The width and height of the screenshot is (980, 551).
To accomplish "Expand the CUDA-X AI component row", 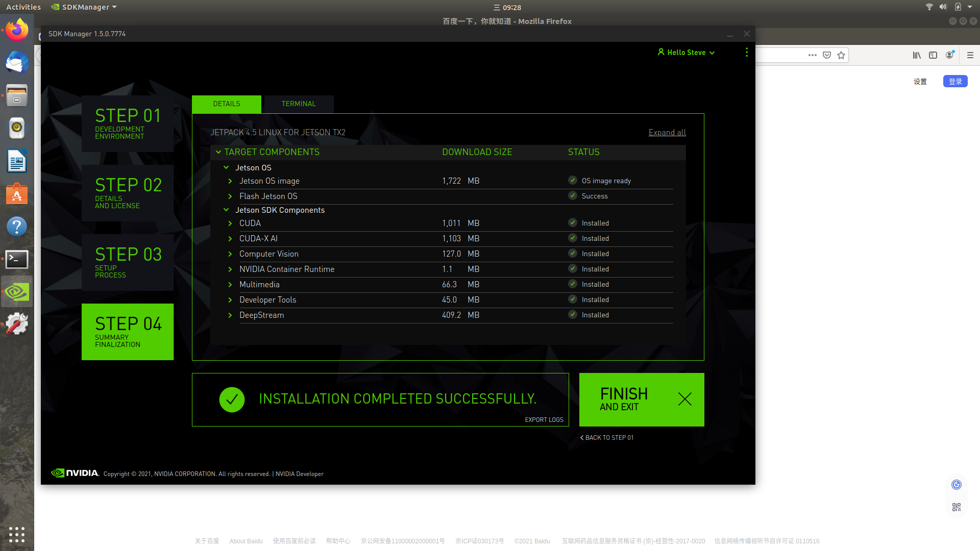I will 230,239.
